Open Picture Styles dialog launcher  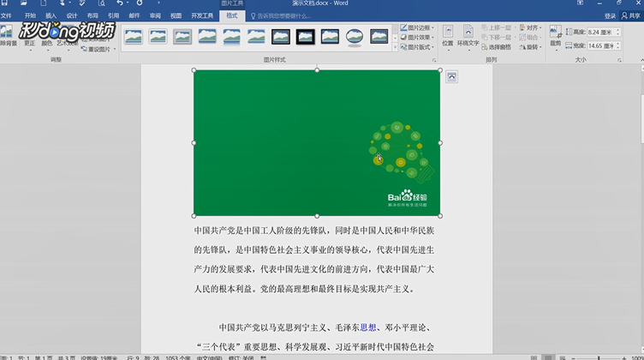coord(433,60)
